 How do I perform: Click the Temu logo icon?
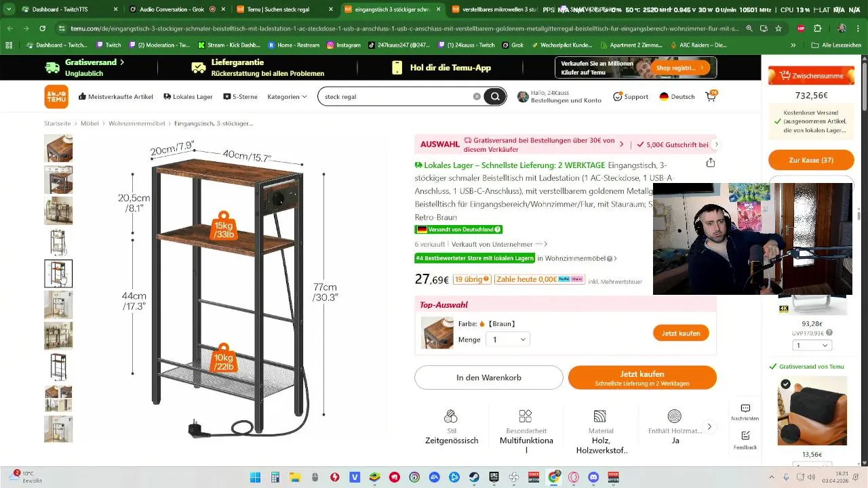[x=56, y=96]
